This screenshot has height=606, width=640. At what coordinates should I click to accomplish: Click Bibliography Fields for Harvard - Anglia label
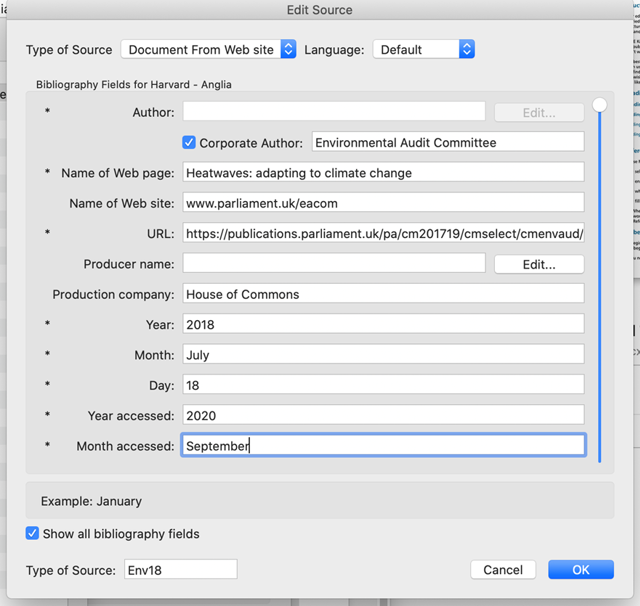pos(134,84)
